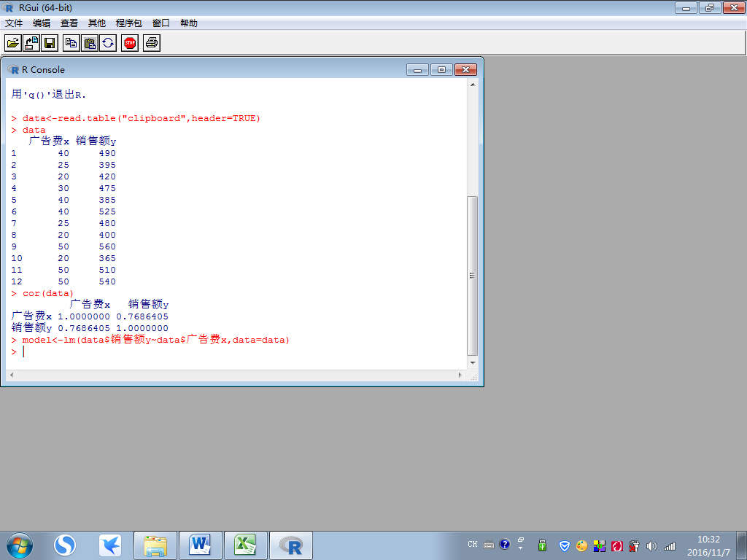Click the Copy and paste refresh icon
This screenshot has height=560, width=747.
108,43
